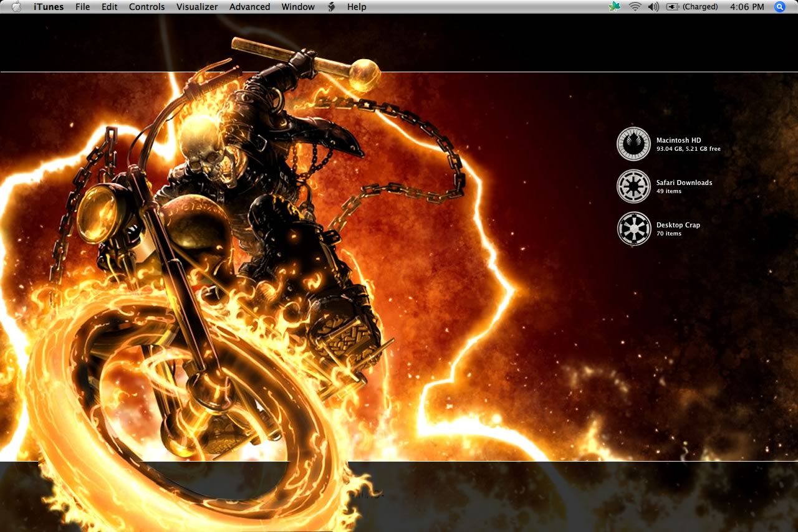Click the "49 items" text

pyautogui.click(x=669, y=191)
